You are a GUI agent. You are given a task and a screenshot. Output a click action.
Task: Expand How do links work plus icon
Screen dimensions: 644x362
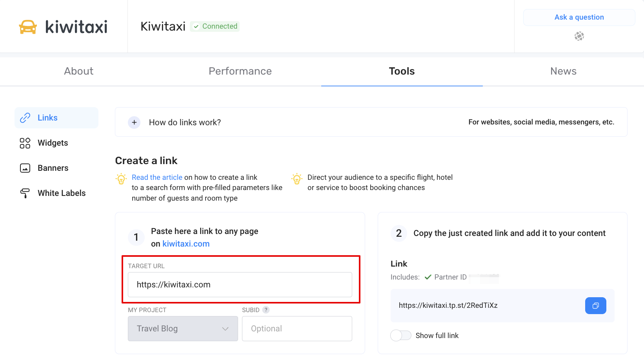point(134,122)
